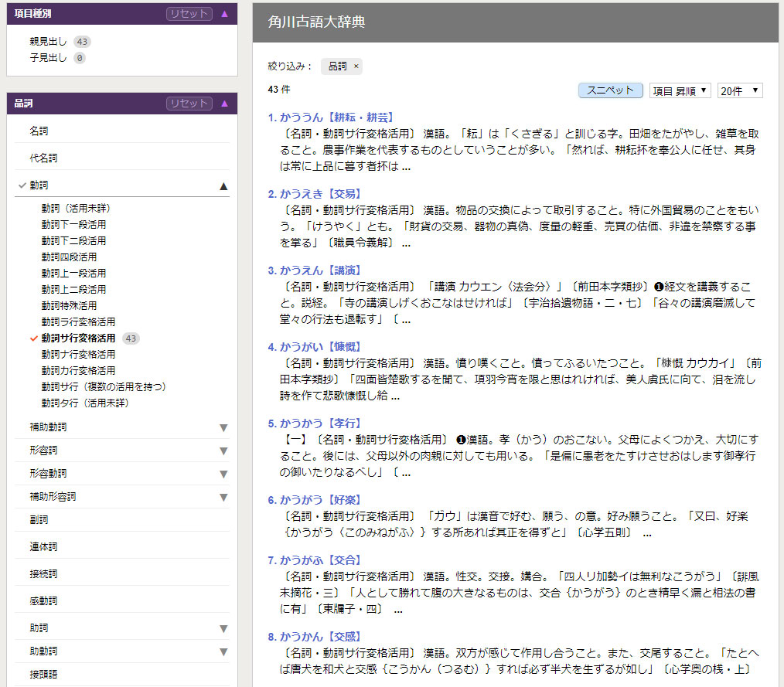This screenshot has width=784, height=687.
Task: Select 名詞 in the 品詞 panel
Action: pyautogui.click(x=40, y=131)
